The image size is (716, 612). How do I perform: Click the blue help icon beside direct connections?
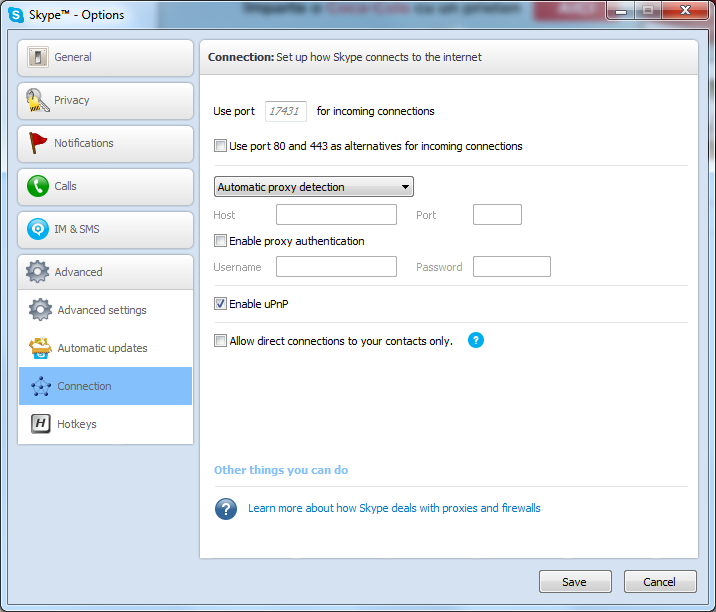[476, 340]
